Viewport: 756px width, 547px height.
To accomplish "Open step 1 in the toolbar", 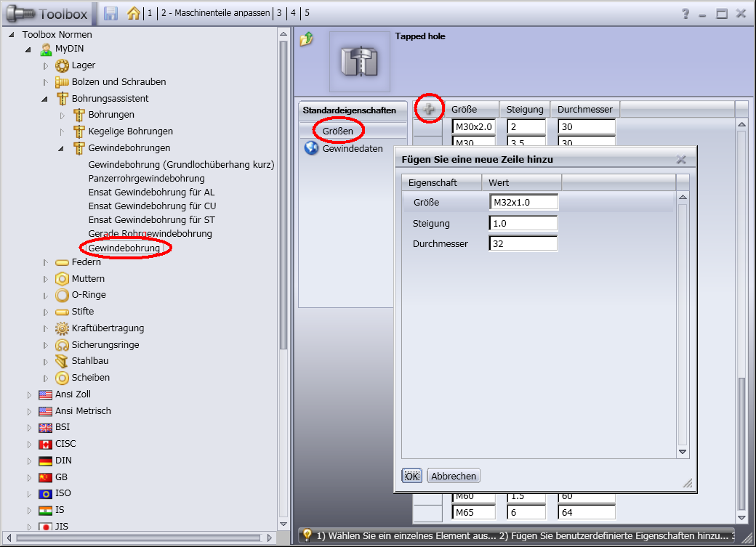I will coord(150,13).
